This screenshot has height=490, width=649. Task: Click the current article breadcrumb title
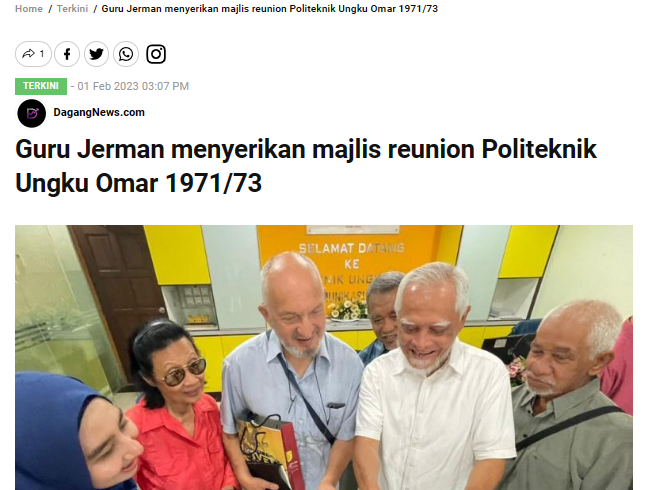coord(269,9)
